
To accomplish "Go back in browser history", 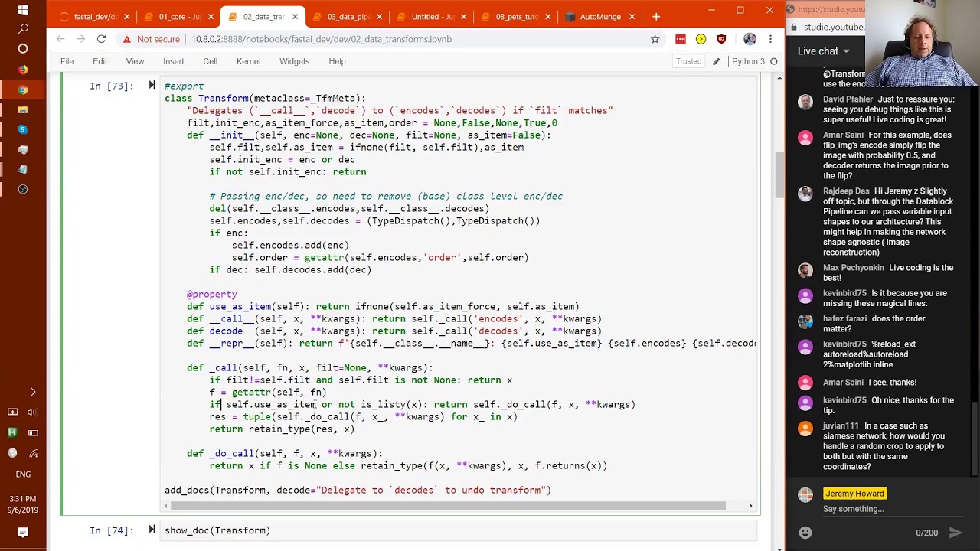I will [x=60, y=39].
